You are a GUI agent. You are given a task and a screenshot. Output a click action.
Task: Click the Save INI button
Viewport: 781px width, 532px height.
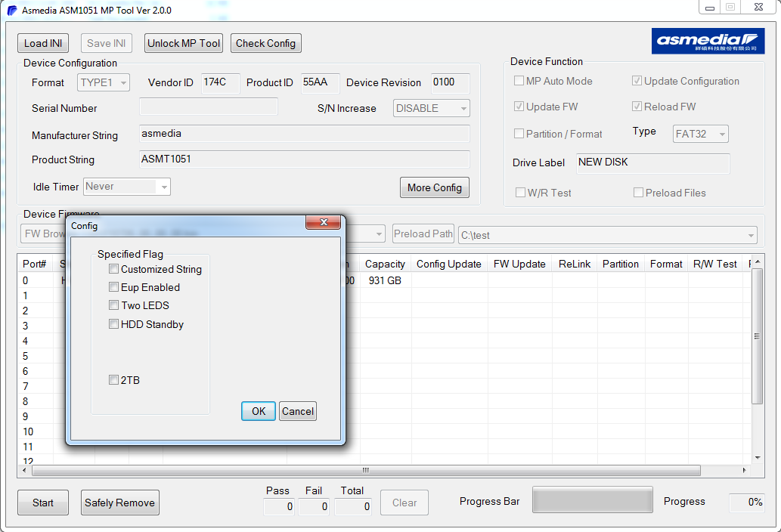(x=106, y=43)
